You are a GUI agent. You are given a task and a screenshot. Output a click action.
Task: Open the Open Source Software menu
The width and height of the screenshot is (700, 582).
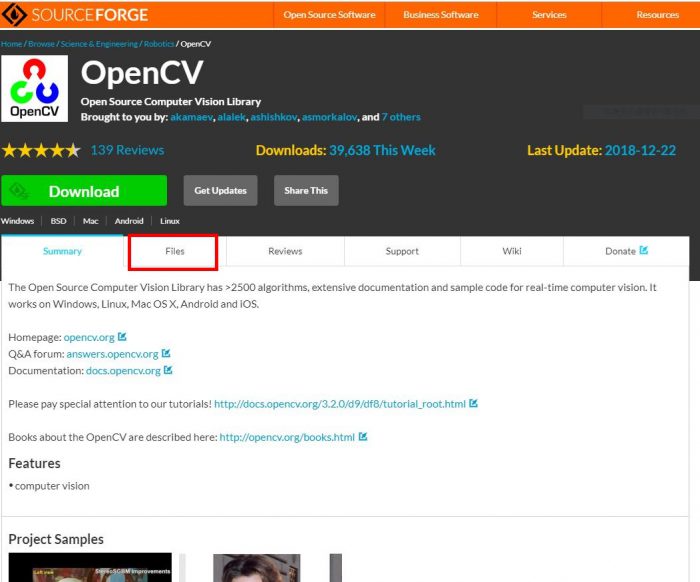(x=329, y=15)
